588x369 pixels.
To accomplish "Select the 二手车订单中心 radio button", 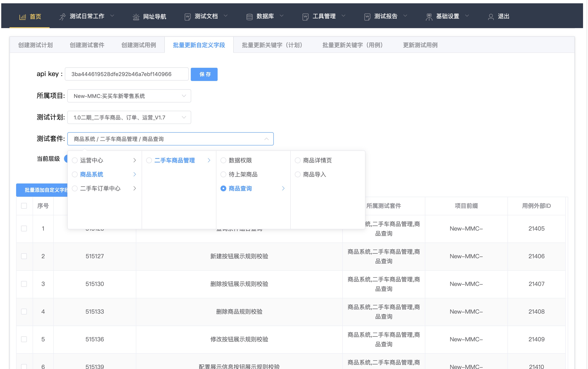I will click(75, 188).
